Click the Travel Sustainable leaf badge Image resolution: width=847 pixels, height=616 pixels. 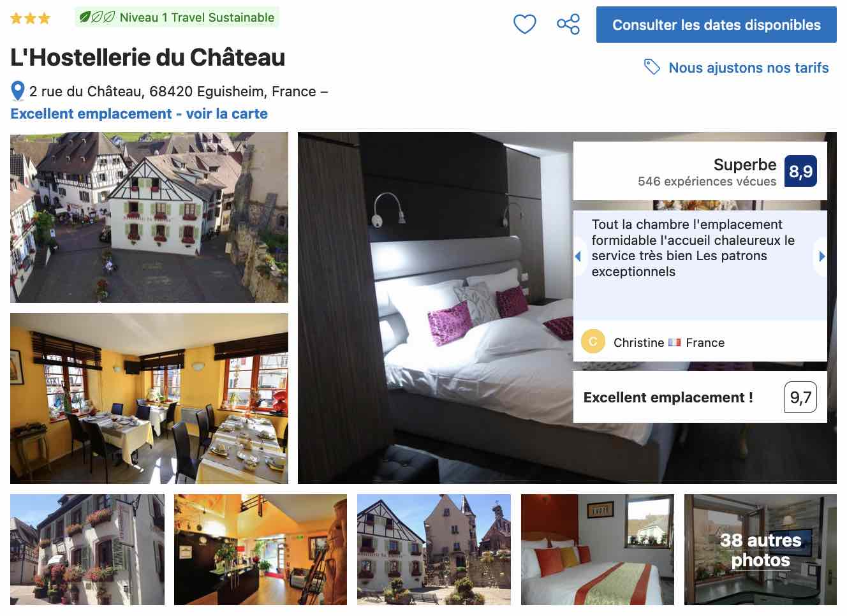pyautogui.click(x=177, y=17)
